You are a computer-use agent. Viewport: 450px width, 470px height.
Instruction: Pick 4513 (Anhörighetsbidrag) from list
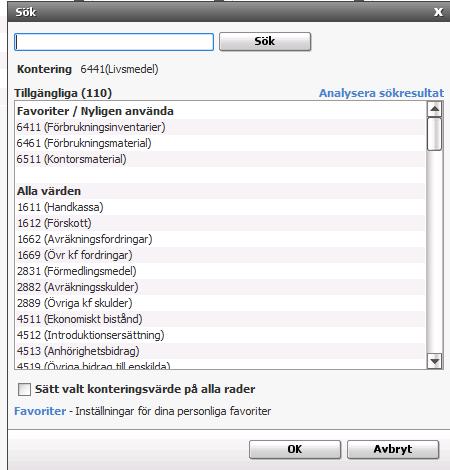tap(220, 351)
